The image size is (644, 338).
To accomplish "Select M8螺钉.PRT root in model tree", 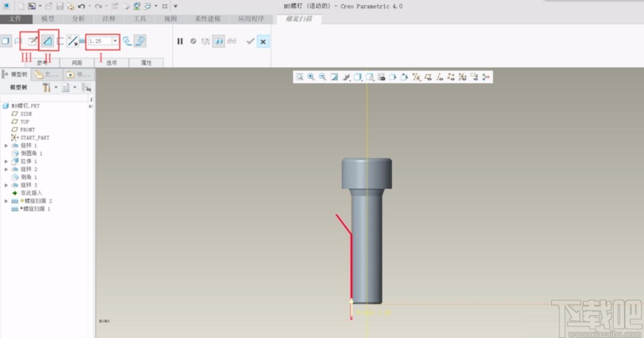I will pyautogui.click(x=25, y=106).
